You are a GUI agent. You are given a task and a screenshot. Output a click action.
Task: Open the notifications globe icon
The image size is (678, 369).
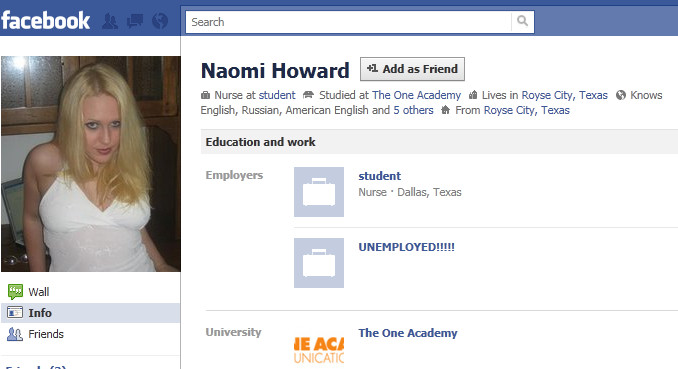pyautogui.click(x=160, y=21)
